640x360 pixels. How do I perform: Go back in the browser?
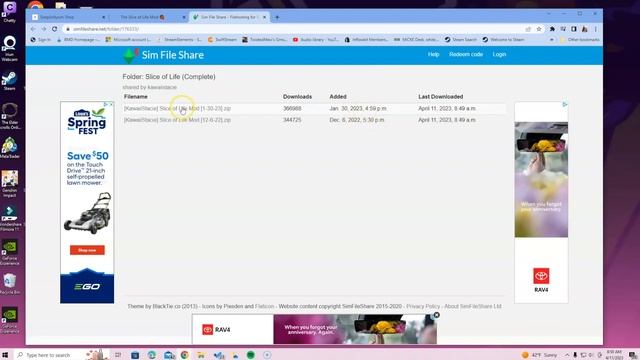click(33, 29)
